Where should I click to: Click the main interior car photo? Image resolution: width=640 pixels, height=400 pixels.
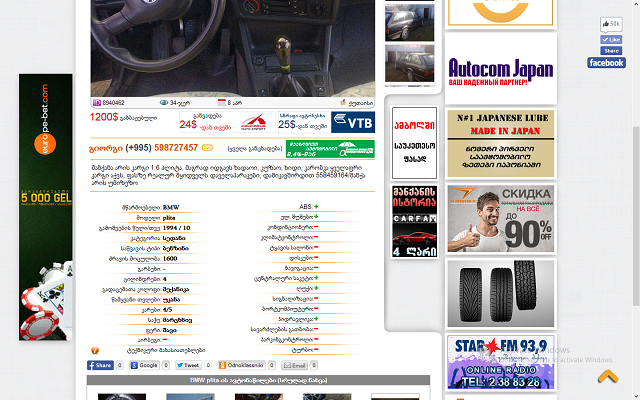click(233, 48)
